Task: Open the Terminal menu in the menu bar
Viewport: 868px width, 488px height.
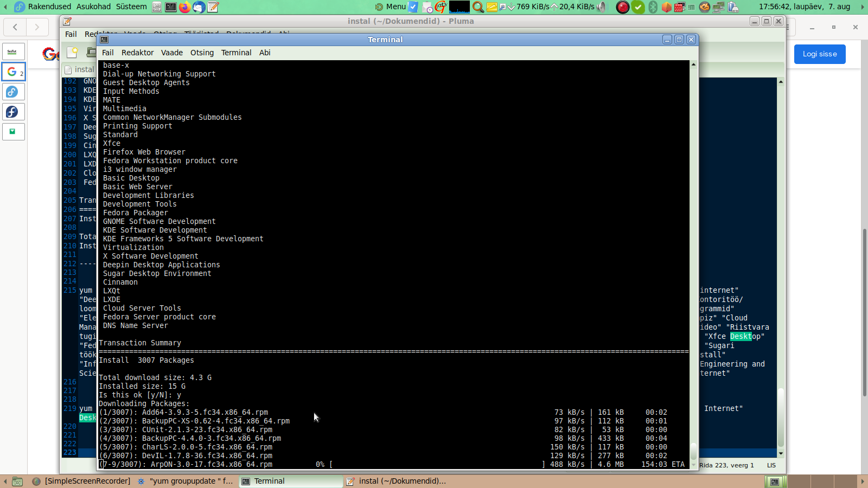Action: [236, 53]
